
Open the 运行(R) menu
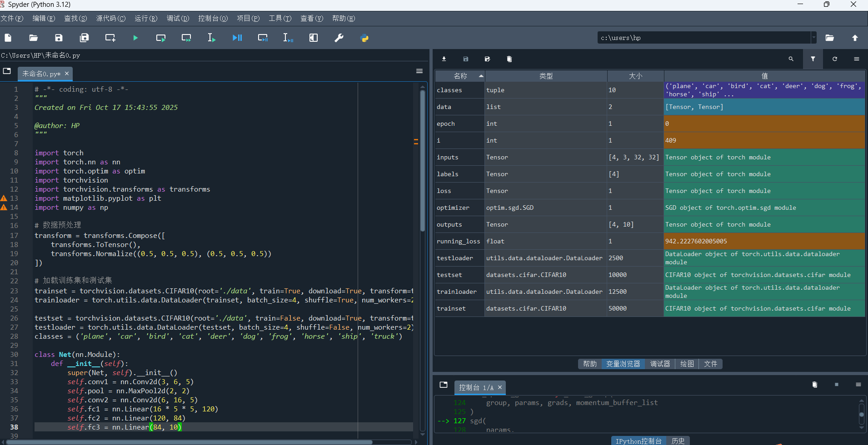click(x=146, y=19)
